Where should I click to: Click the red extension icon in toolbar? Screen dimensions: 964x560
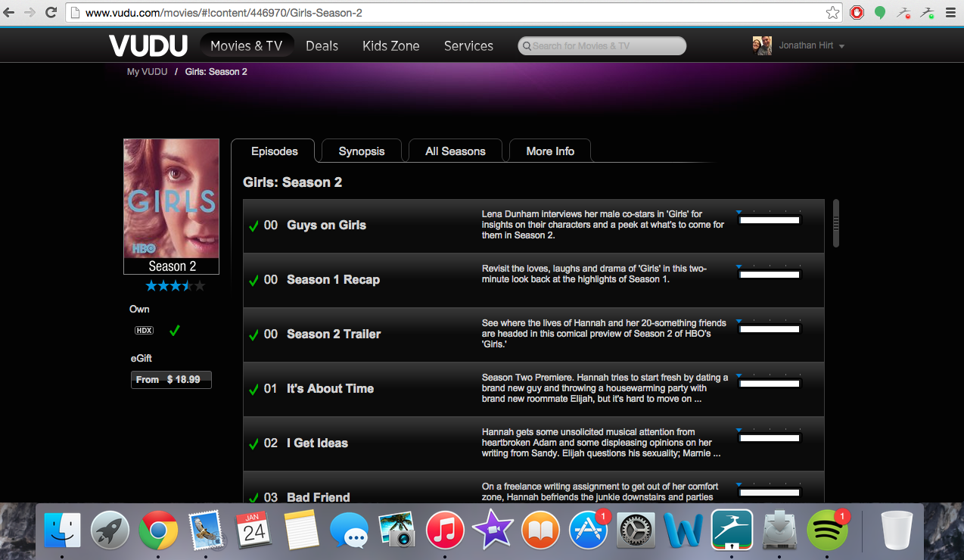pos(857,12)
